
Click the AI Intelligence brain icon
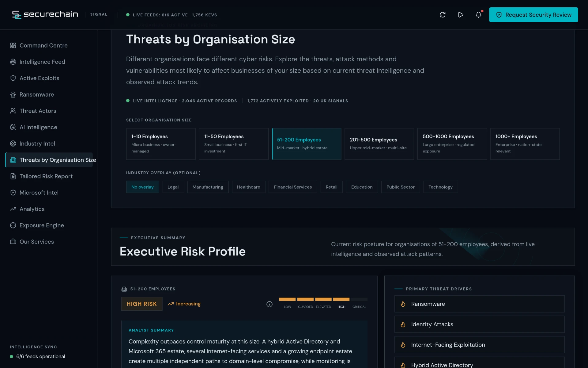click(13, 127)
